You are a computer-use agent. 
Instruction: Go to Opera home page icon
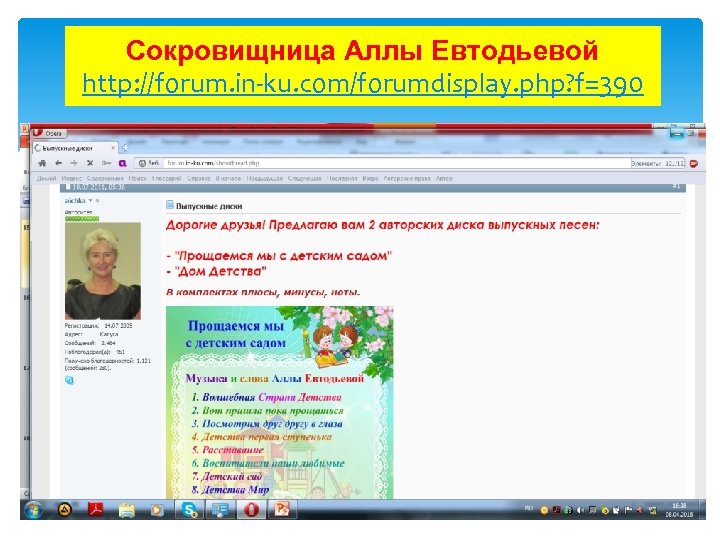(42, 163)
